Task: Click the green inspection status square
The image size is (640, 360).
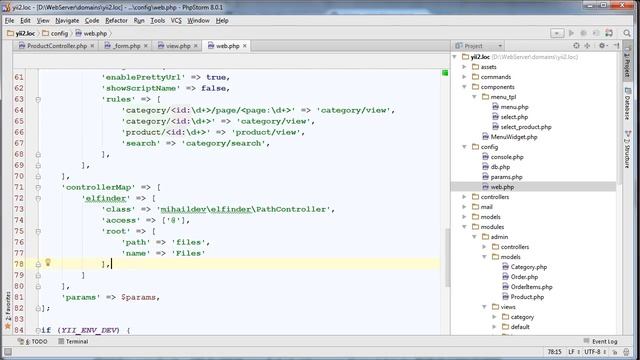Action: (445, 73)
